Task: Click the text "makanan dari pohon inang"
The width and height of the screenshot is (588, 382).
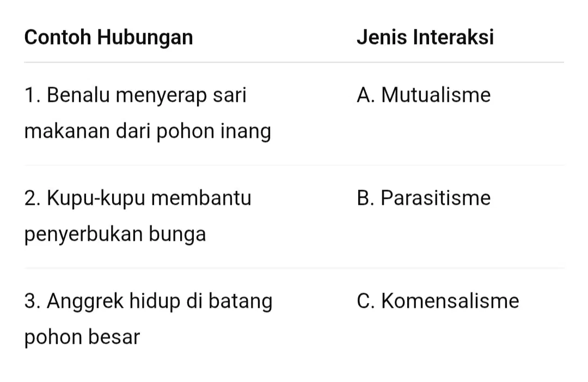Action: point(148,132)
